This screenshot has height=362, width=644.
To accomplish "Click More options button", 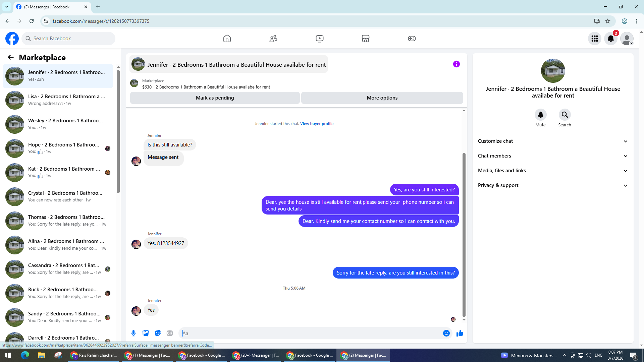I will [382, 98].
